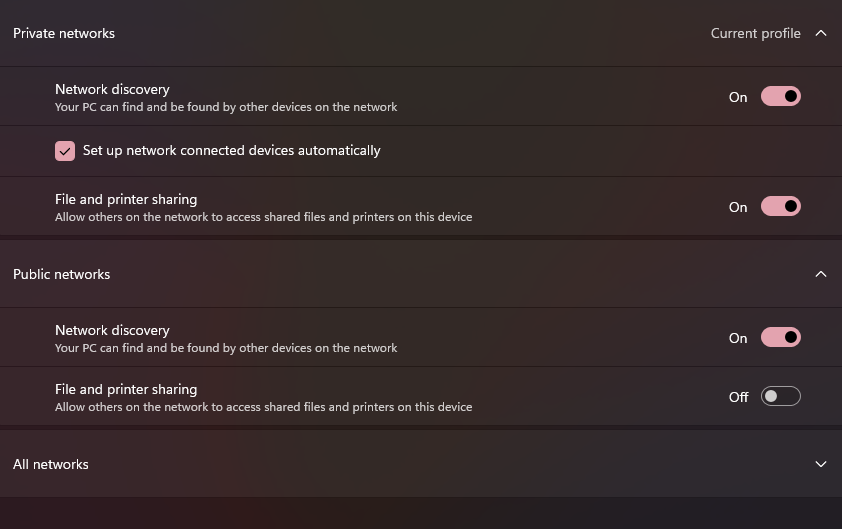Select File and printer sharing title under Public networks
The image size is (842, 529).
(126, 389)
